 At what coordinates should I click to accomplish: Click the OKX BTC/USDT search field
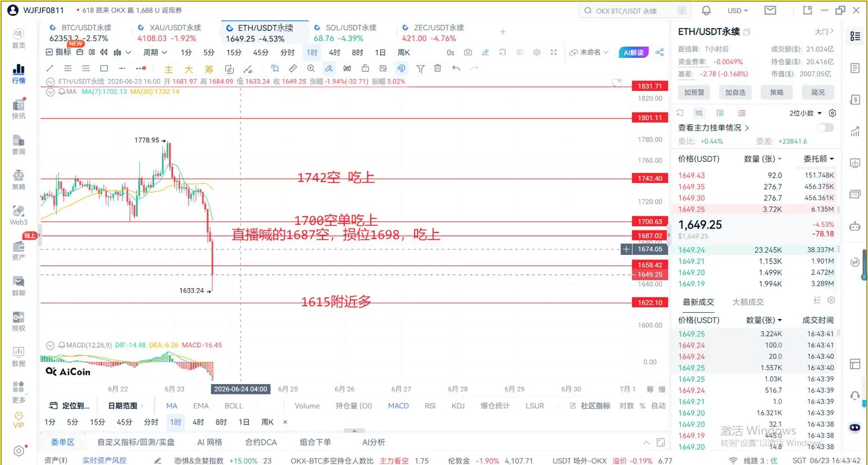click(x=635, y=11)
